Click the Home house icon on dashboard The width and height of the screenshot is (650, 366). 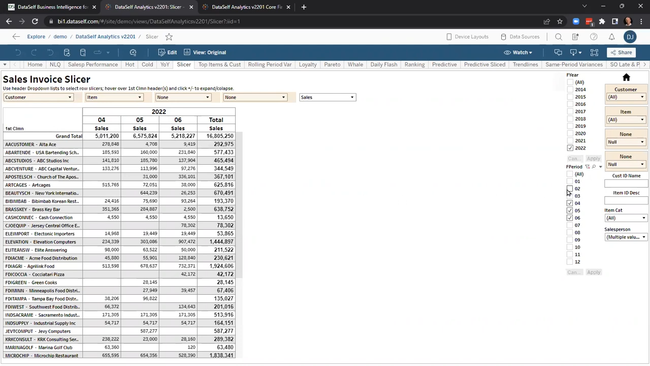click(626, 77)
